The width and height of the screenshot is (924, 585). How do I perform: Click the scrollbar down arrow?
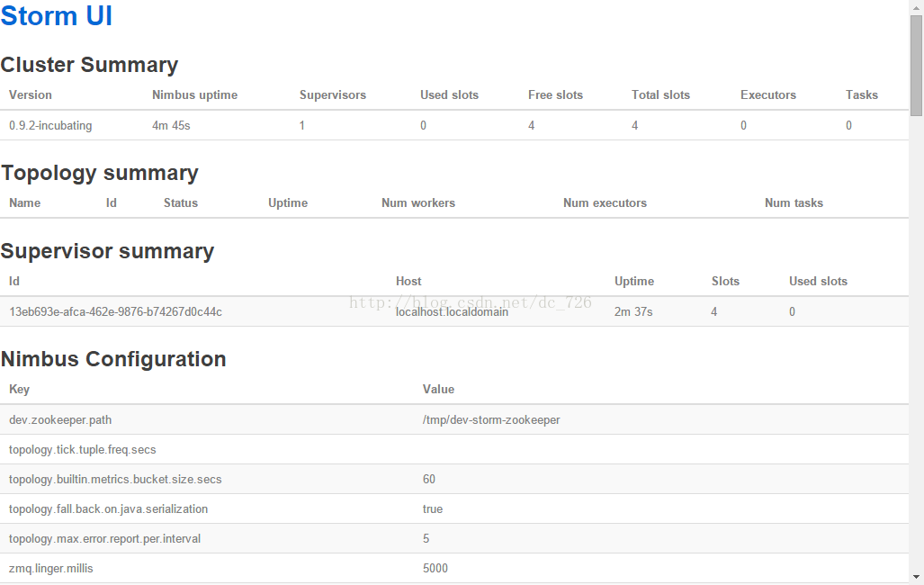[x=916, y=577]
